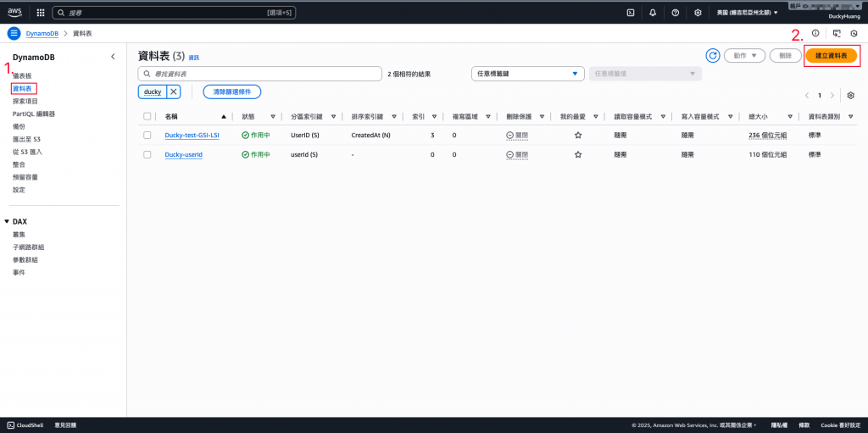Open DAX 叢集 item
The image size is (868, 433).
pyautogui.click(x=19, y=234)
